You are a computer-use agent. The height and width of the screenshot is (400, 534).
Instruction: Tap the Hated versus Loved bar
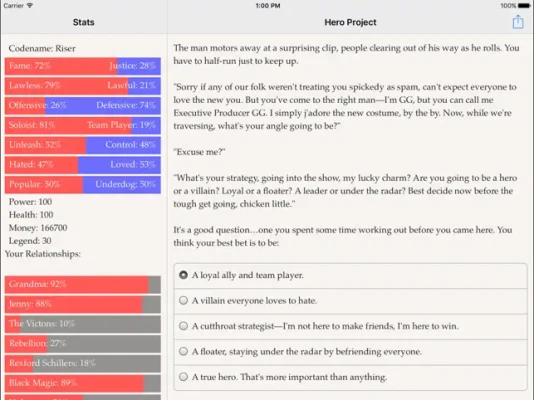click(83, 165)
